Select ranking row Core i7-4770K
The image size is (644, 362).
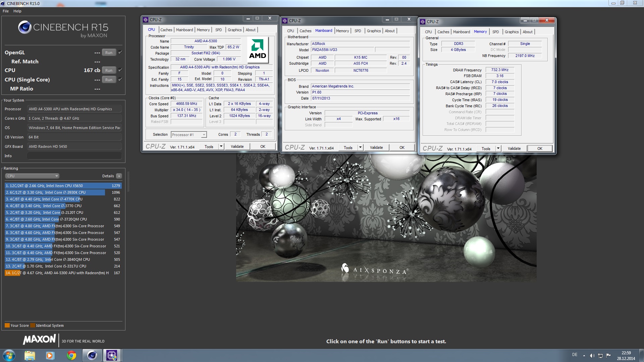(63, 199)
